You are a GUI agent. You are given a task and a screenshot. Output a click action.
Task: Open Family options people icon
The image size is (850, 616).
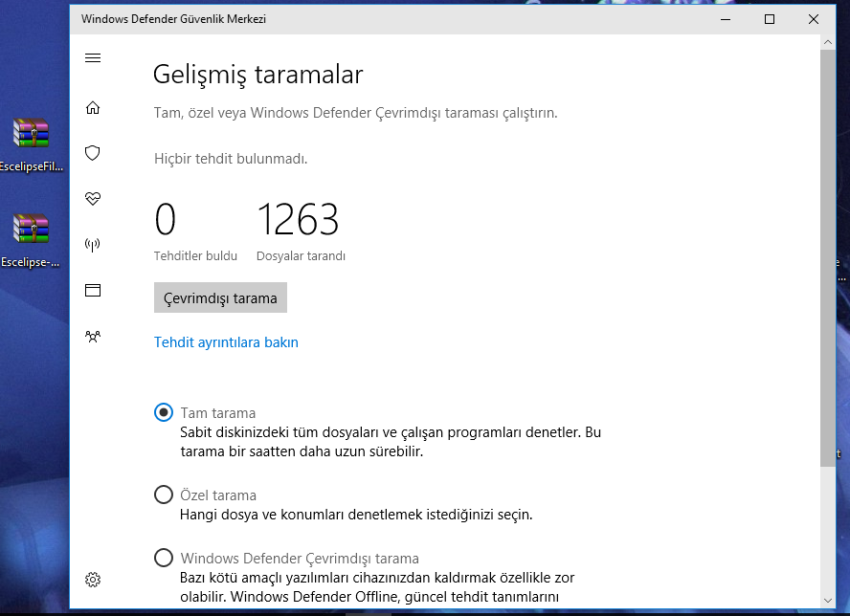point(93,337)
